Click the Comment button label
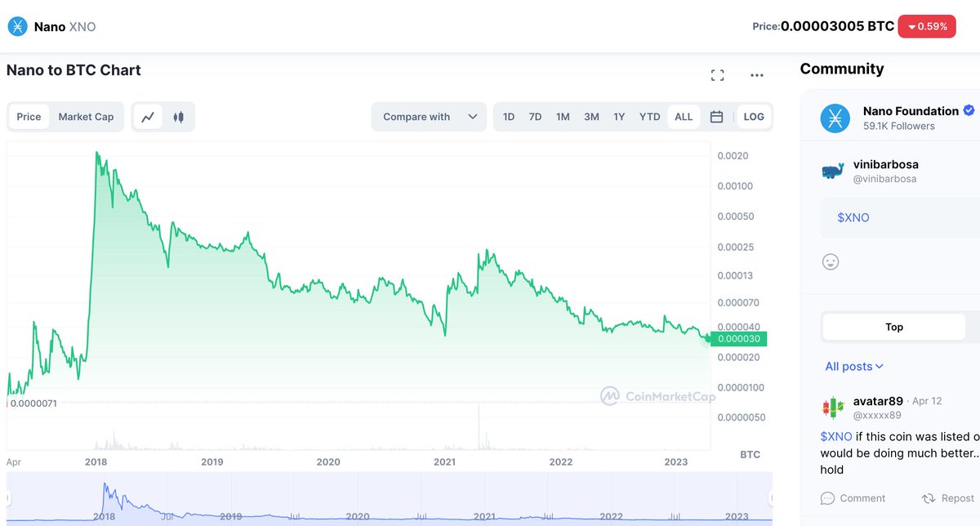Viewport: 980px width, 526px height. [x=862, y=498]
